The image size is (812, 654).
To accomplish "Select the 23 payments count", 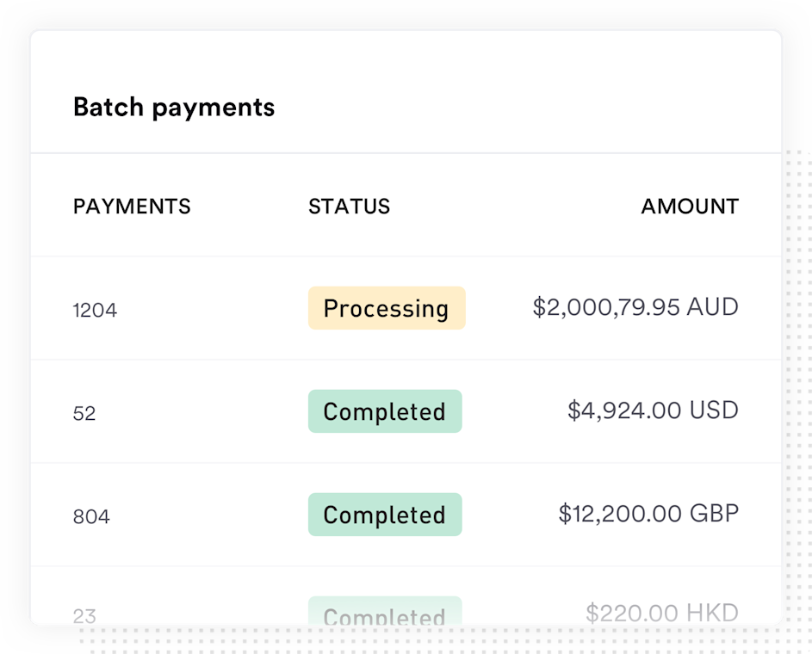I will [84, 615].
